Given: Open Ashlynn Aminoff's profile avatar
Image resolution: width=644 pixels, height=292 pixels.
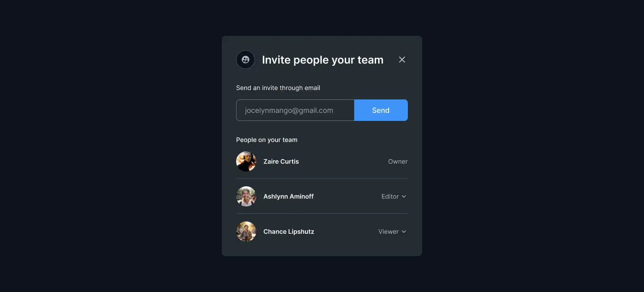Looking at the screenshot, I should [246, 196].
